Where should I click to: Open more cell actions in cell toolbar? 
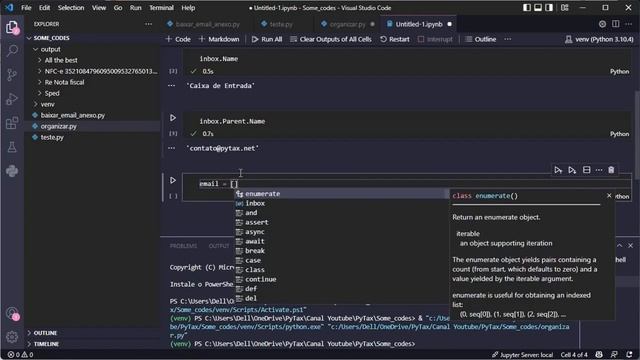pos(599,170)
